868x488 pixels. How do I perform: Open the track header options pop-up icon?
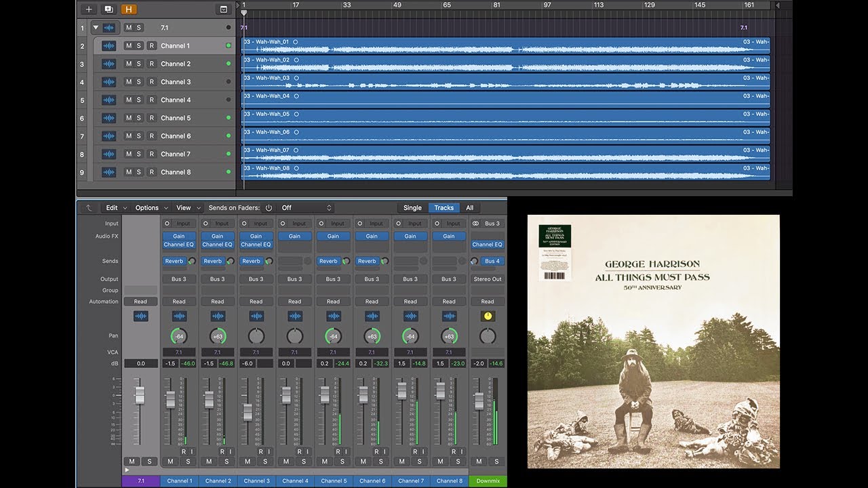pos(223,9)
